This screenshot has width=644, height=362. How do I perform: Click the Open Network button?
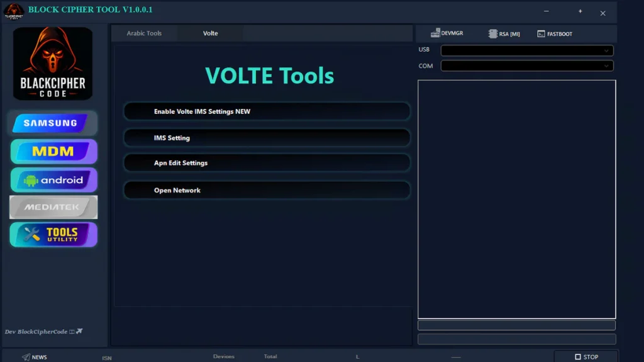[267, 190]
